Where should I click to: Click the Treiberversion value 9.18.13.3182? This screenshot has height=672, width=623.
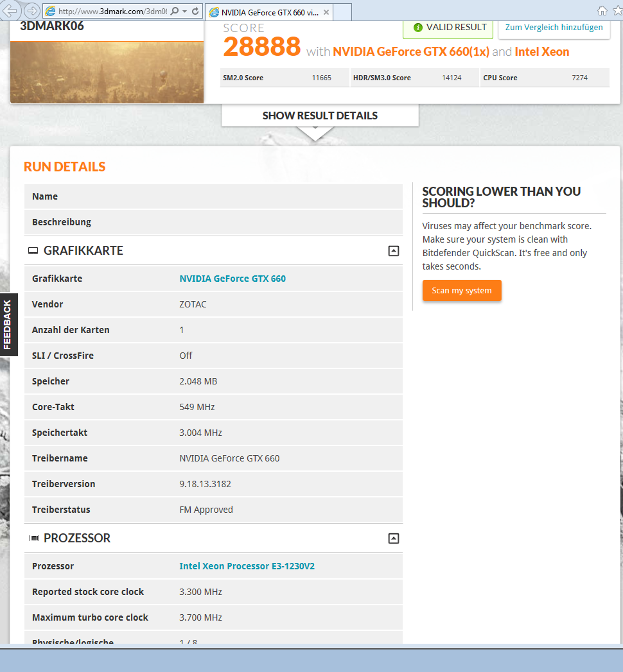pos(205,485)
